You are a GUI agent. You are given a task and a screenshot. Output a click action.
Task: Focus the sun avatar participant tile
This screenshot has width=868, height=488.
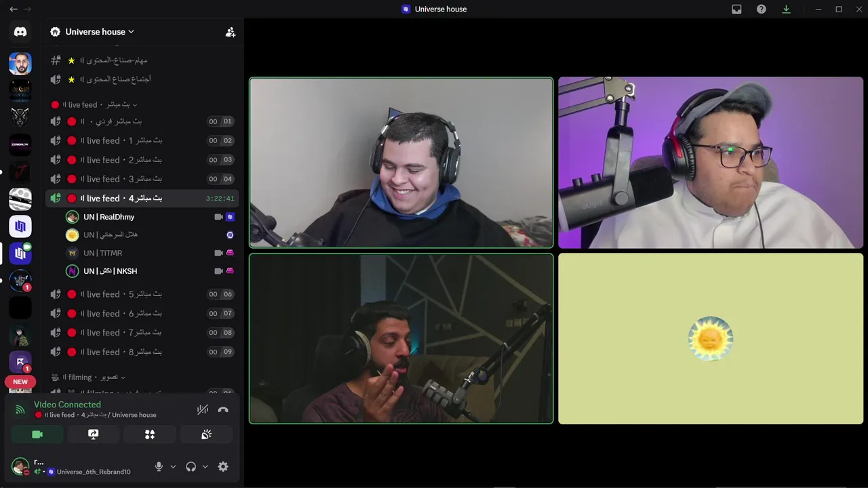pyautogui.click(x=711, y=339)
